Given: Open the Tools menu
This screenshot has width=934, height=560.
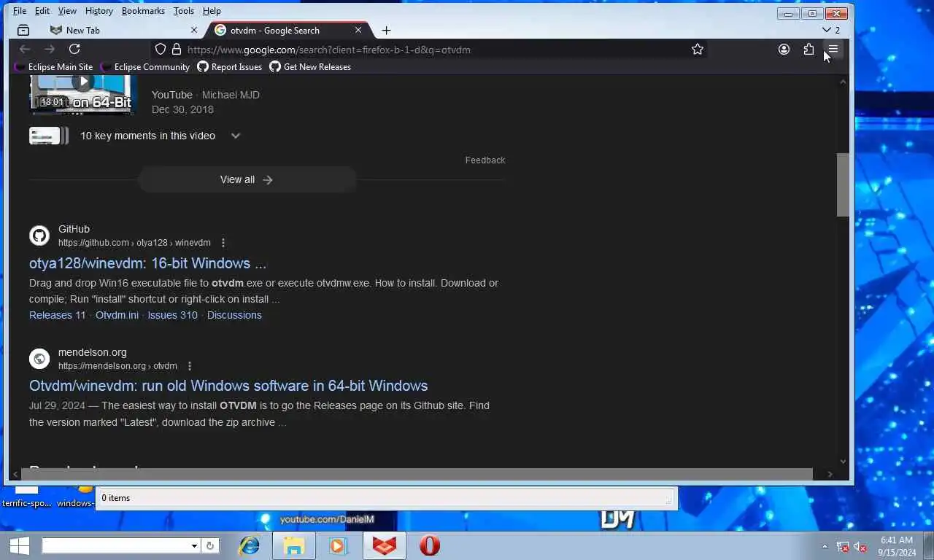Looking at the screenshot, I should coord(184,11).
